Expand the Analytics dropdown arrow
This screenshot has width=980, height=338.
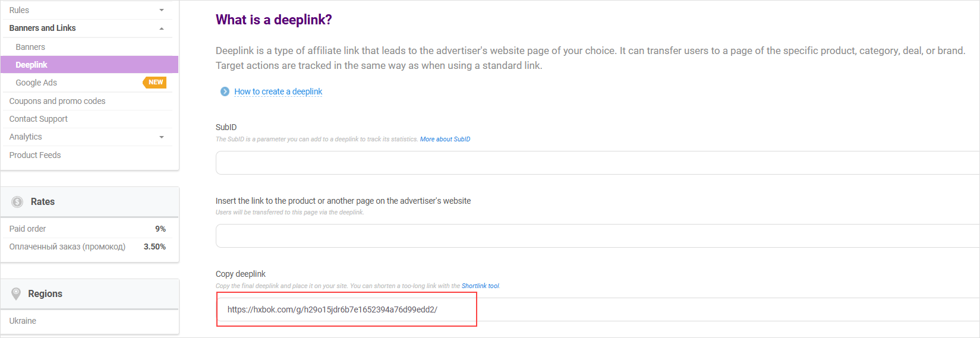coord(162,137)
